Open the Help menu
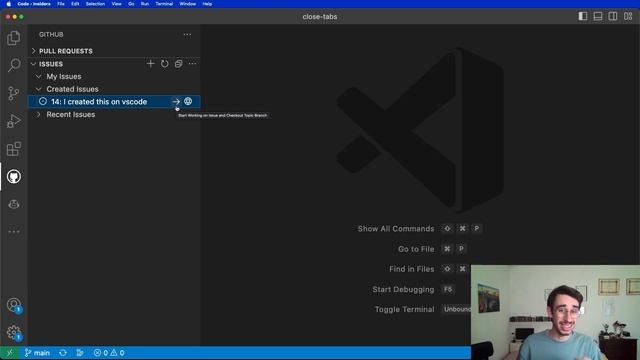The image size is (640, 360). tap(207, 4)
